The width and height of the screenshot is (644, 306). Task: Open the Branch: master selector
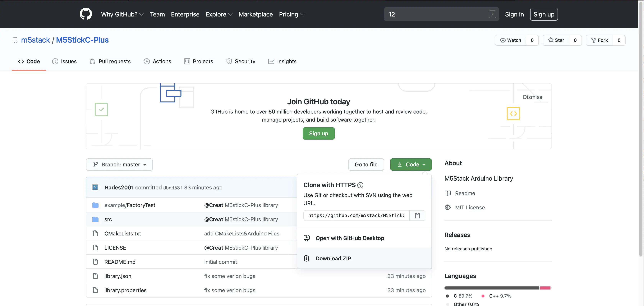tap(119, 165)
